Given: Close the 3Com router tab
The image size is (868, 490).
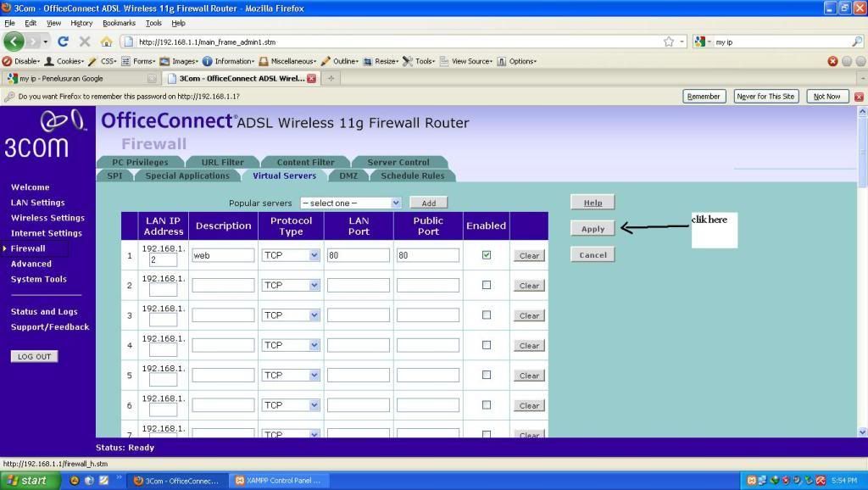Looking at the screenshot, I should click(311, 79).
